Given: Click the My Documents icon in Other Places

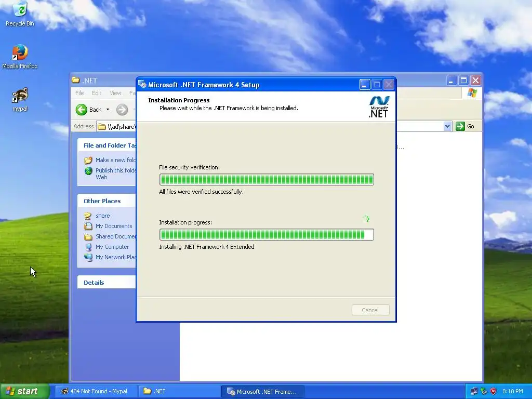Looking at the screenshot, I should [88, 226].
